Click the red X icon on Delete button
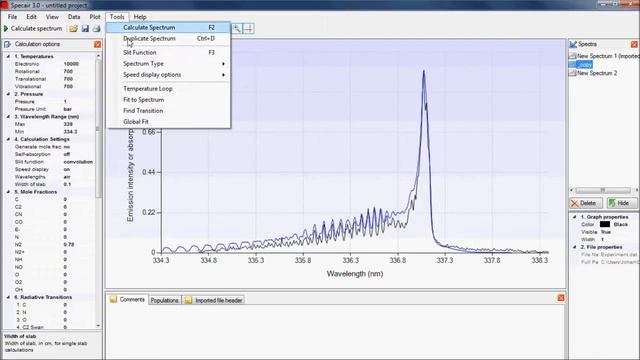The width and height of the screenshot is (640, 360). coord(575,203)
